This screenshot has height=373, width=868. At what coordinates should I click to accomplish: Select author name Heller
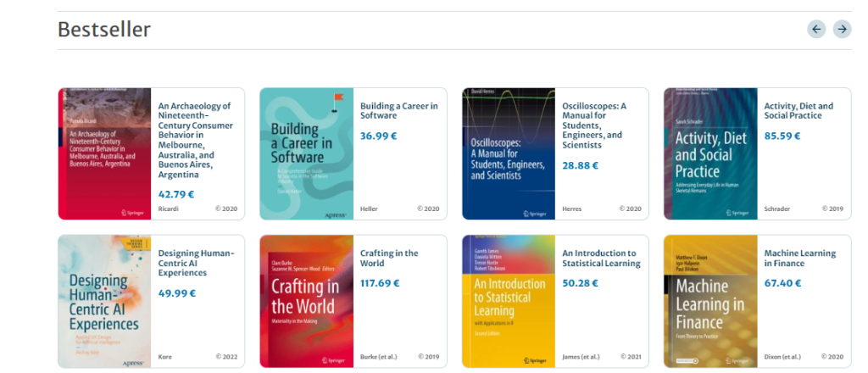(x=370, y=209)
